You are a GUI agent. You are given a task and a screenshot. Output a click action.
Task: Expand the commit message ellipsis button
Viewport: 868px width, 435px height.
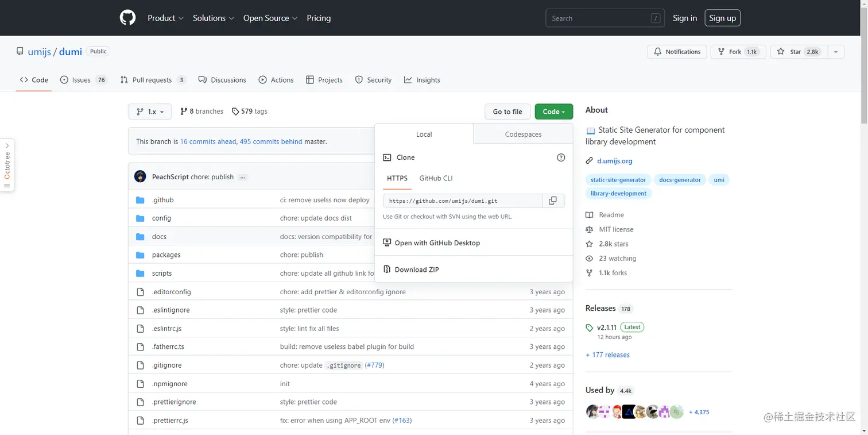pos(243,177)
